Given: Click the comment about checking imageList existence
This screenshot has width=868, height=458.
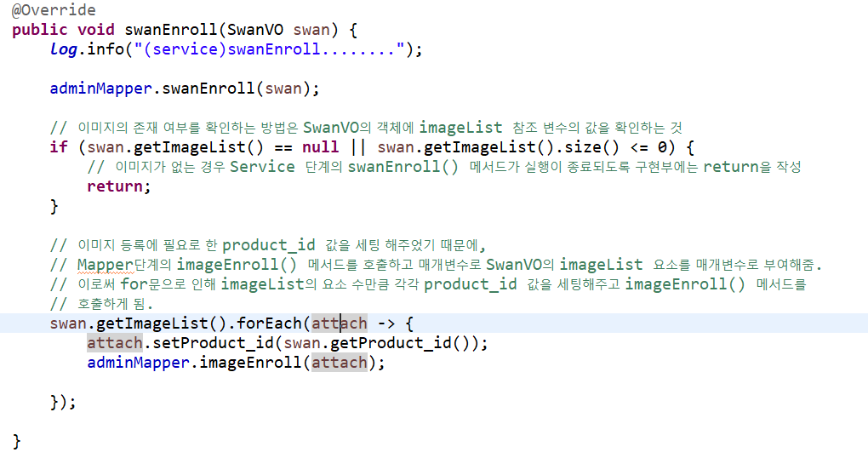Looking at the screenshot, I should [366, 128].
